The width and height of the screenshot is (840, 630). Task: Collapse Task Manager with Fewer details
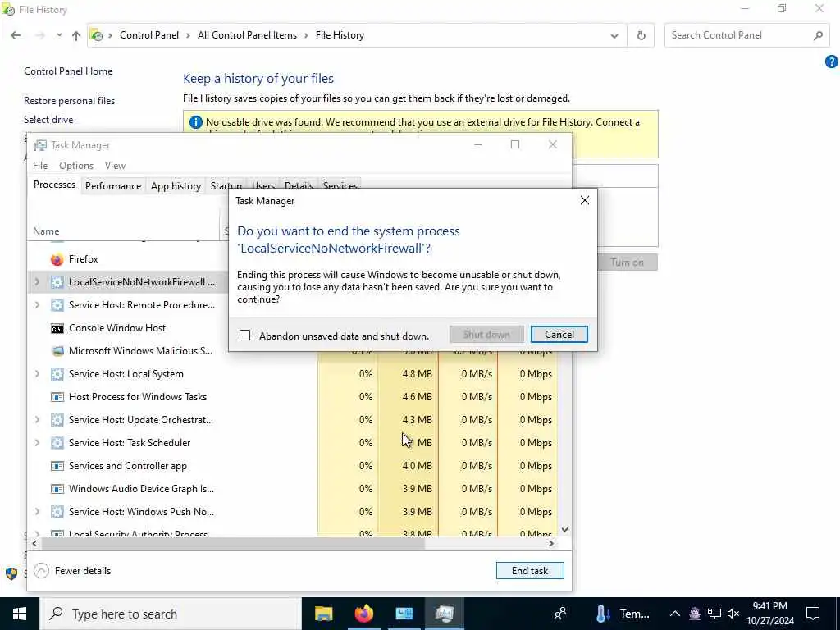point(72,571)
